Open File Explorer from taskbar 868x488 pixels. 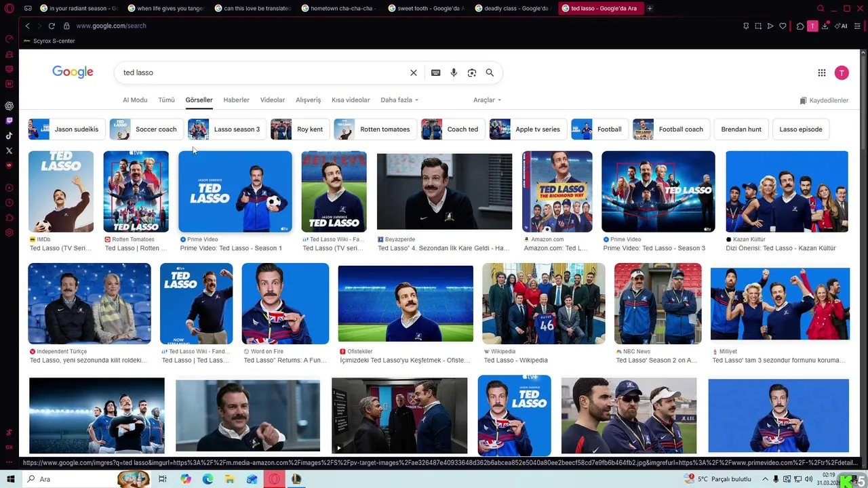[230, 479]
